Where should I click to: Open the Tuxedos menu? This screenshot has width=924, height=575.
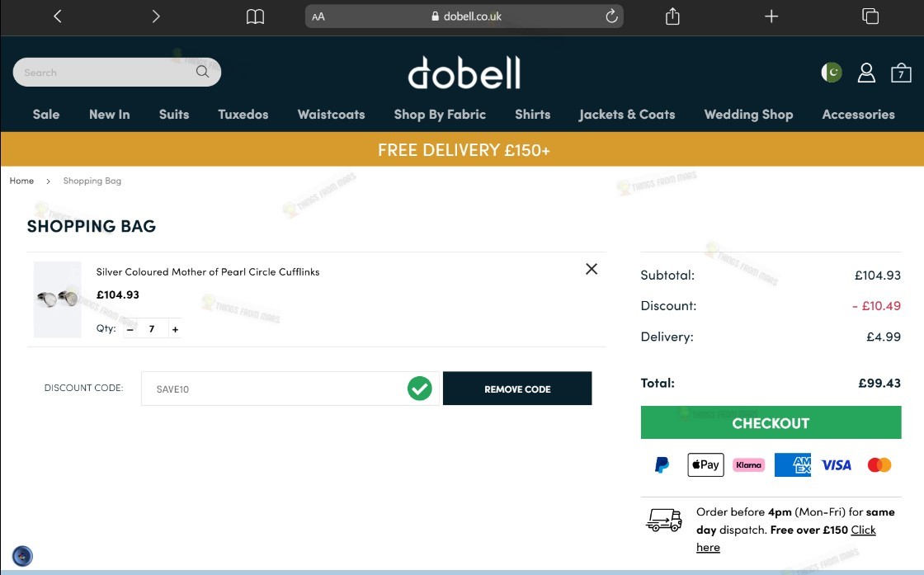click(x=243, y=115)
